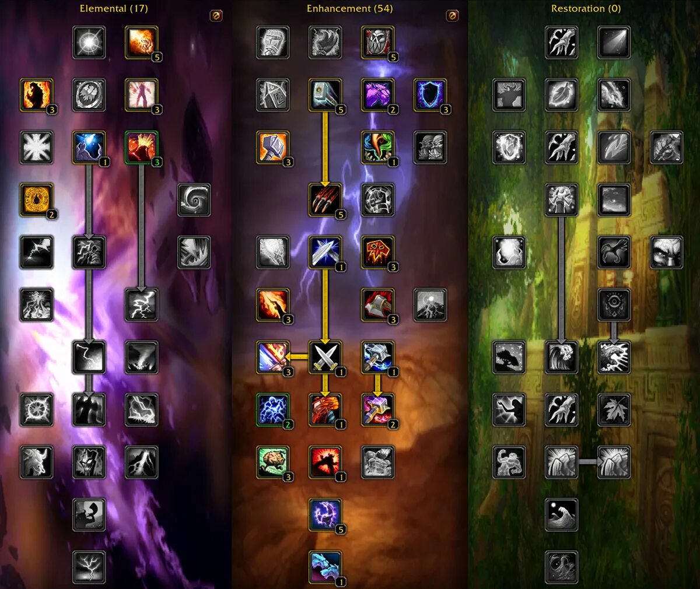Click Riptide talent at Restoration bottom
700x589 pixels.
(x=562, y=567)
